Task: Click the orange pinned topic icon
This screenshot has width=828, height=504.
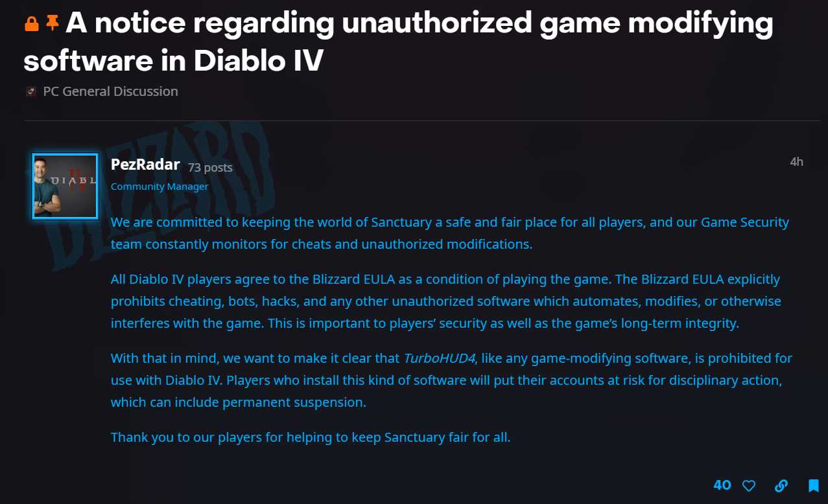Action: point(52,25)
